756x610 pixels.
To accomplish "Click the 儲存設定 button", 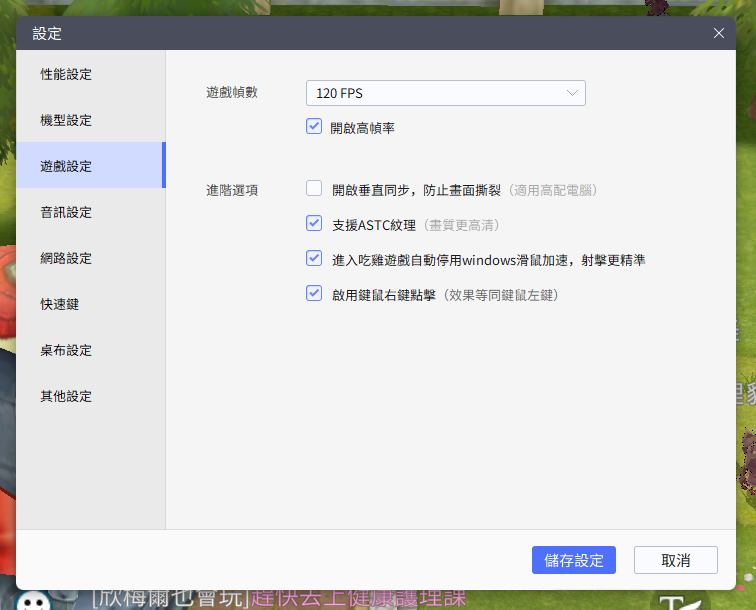I will (x=574, y=560).
